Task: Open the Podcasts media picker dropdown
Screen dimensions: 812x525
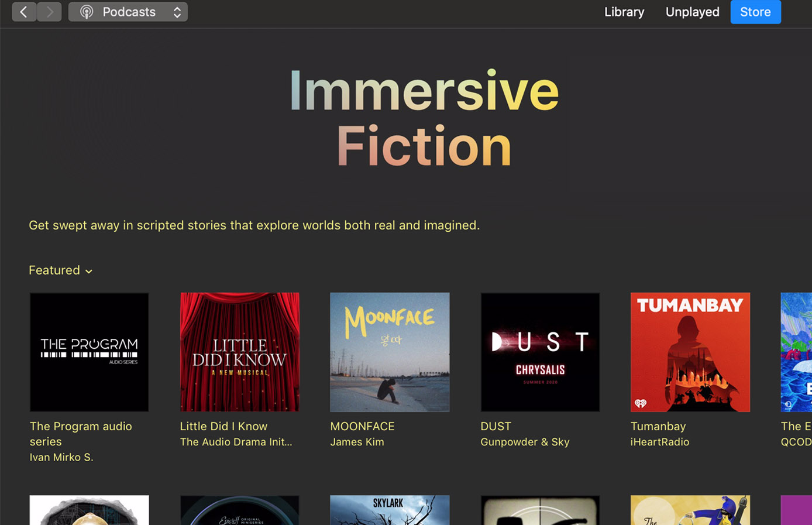Action: tap(128, 12)
